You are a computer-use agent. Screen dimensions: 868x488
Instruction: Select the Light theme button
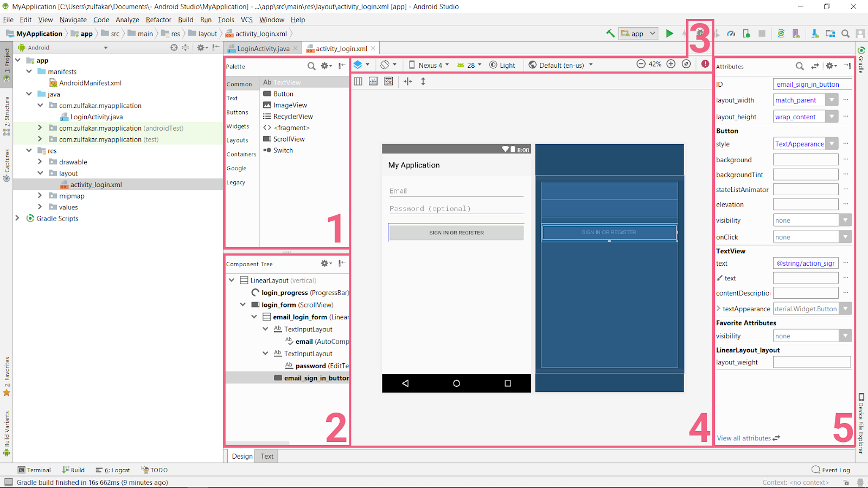pos(502,65)
